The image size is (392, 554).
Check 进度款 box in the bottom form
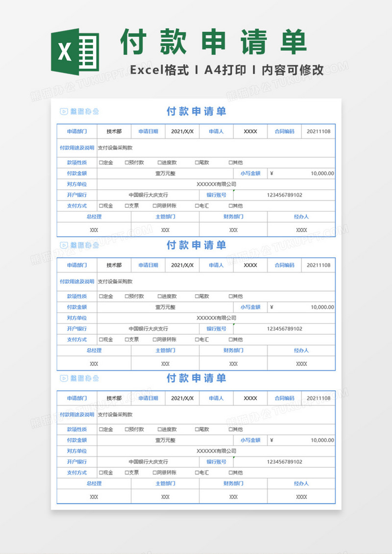click(x=160, y=429)
